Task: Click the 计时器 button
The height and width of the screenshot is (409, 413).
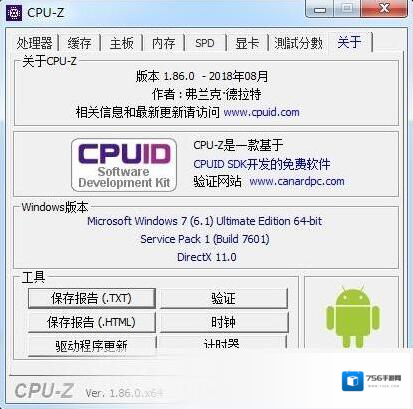Action: [x=223, y=343]
